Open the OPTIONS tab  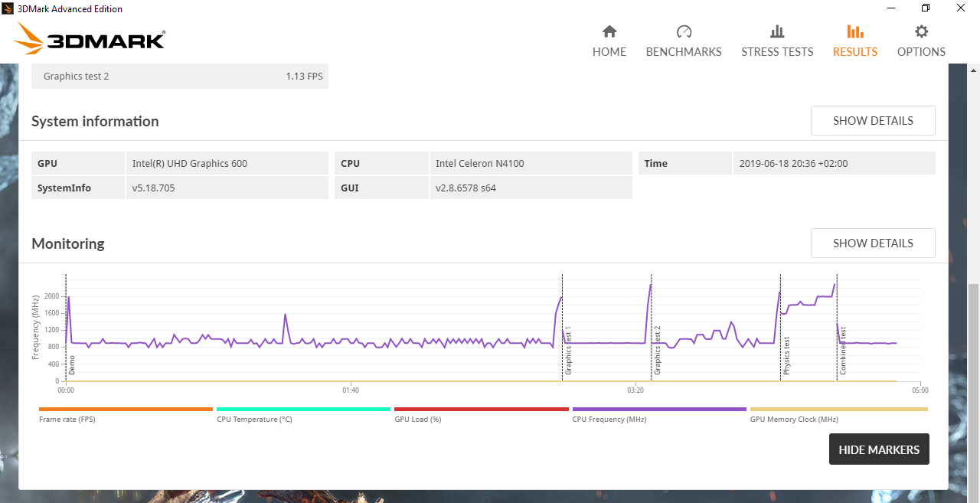922,52
